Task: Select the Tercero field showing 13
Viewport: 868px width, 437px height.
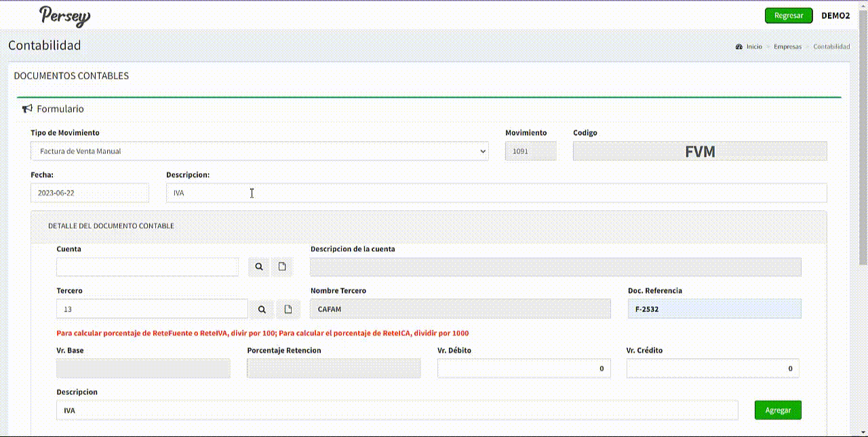Action: (152, 309)
